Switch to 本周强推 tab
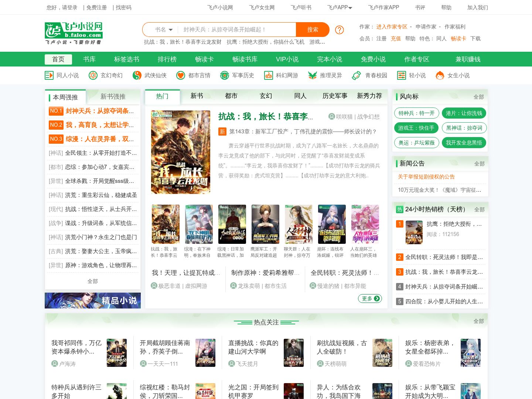Screen dimensions: 532x399 (65, 97)
